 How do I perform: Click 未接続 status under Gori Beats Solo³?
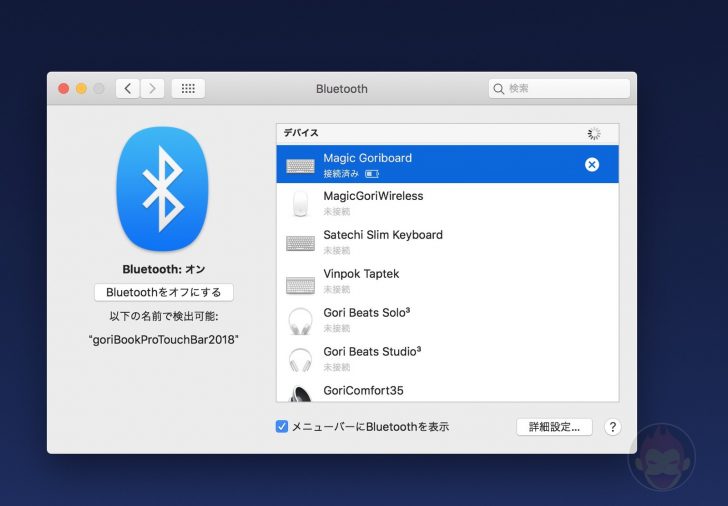point(337,329)
